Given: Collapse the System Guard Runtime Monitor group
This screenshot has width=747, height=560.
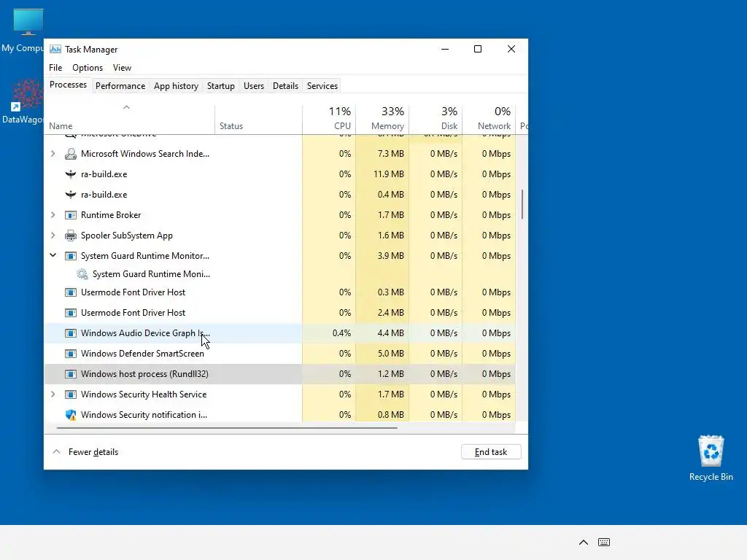Looking at the screenshot, I should [x=53, y=256].
